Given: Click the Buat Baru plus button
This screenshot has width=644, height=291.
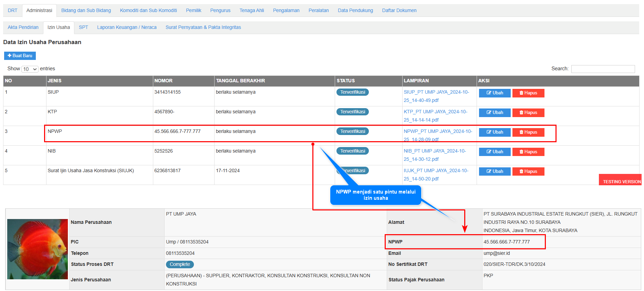Looking at the screenshot, I should point(20,55).
